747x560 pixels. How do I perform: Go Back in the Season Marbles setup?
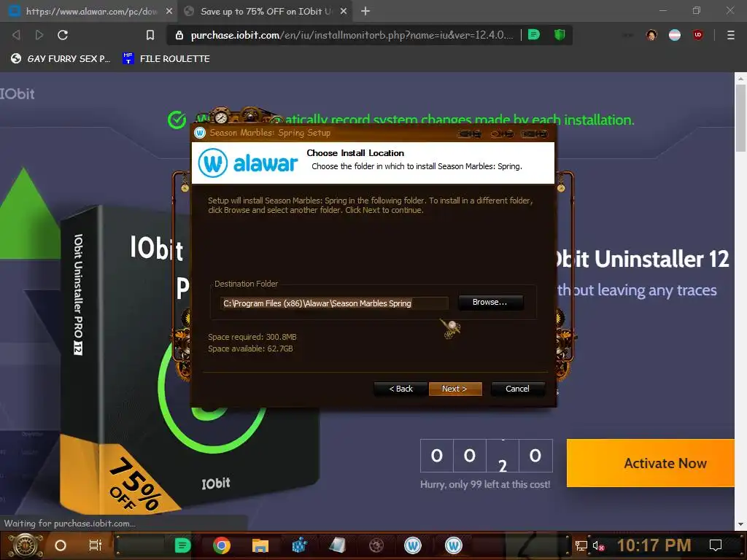click(400, 389)
